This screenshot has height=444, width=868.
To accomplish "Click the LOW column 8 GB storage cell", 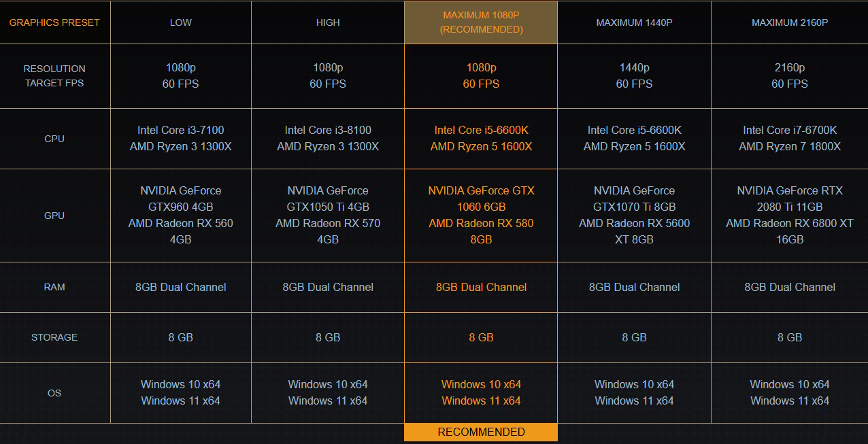I will click(181, 337).
